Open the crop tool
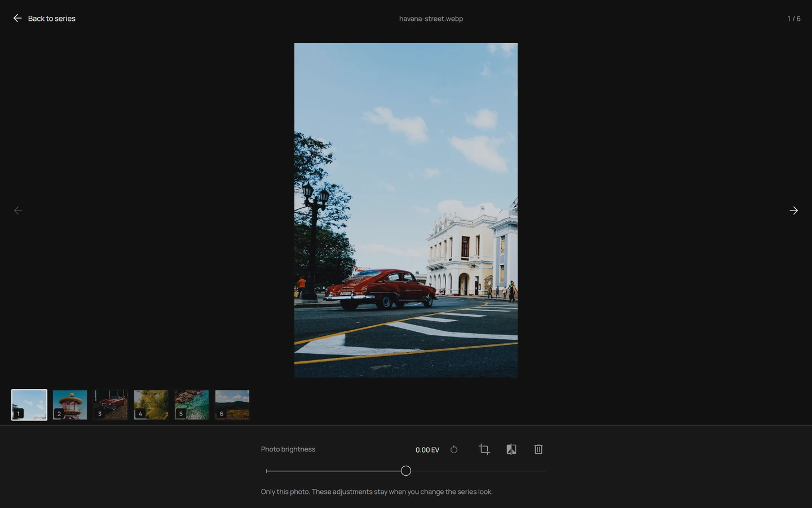Viewport: 812px width, 508px height. tap(484, 449)
